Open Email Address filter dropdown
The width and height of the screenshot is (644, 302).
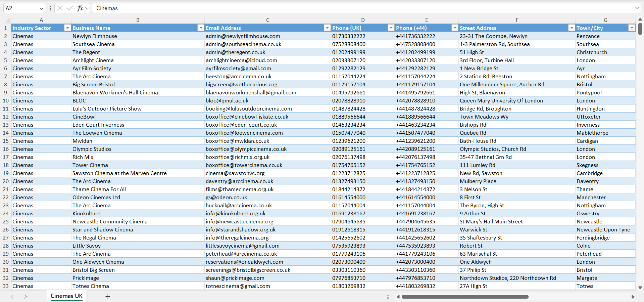[327, 28]
